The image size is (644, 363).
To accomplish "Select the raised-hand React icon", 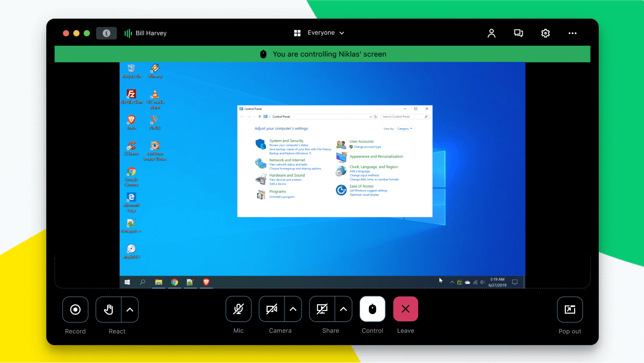I will (110, 309).
